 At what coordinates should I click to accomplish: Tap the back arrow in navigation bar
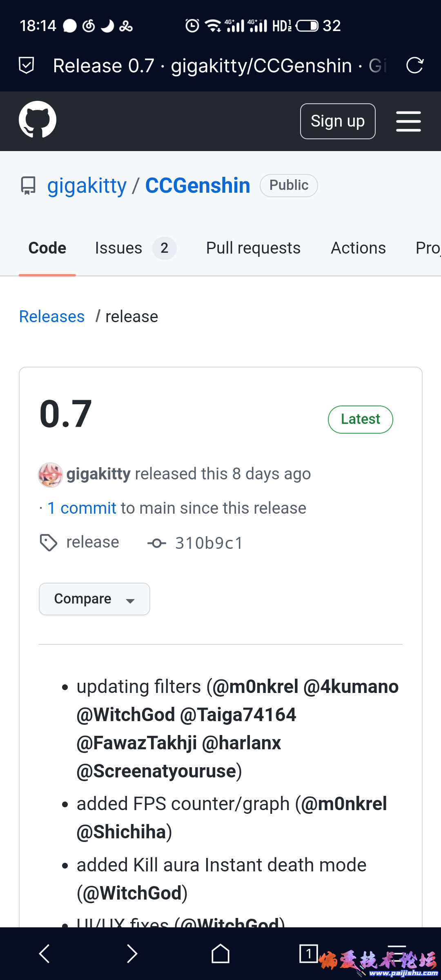(x=45, y=954)
